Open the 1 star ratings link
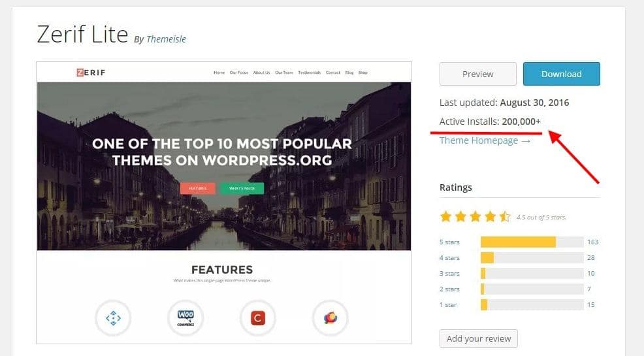Viewport: 644px width, 356px height. 448,305
